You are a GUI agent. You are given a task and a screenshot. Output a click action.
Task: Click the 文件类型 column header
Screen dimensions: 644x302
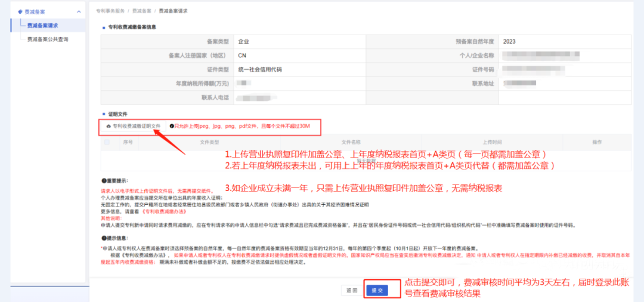pyautogui.click(x=209, y=142)
